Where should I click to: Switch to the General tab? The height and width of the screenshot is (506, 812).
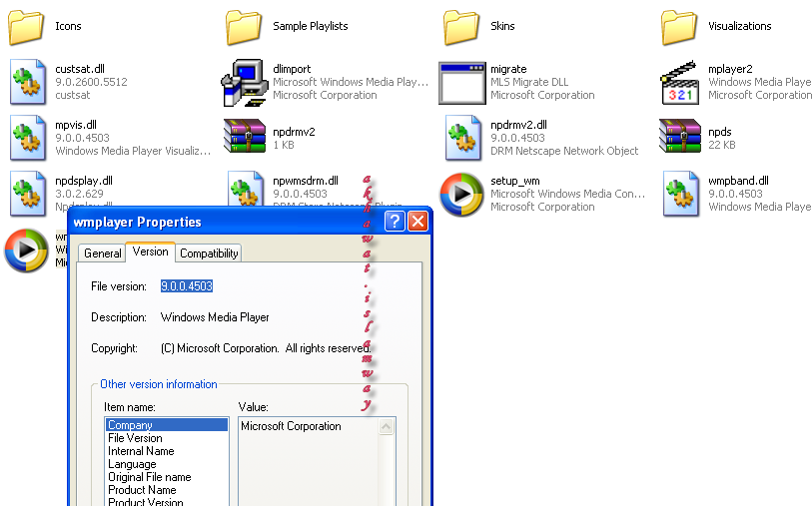pyautogui.click(x=103, y=253)
